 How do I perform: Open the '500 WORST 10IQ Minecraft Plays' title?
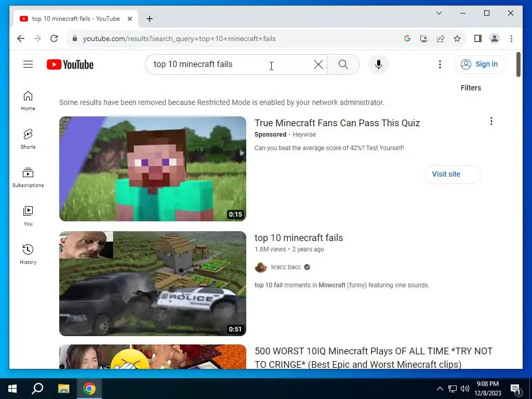374,357
